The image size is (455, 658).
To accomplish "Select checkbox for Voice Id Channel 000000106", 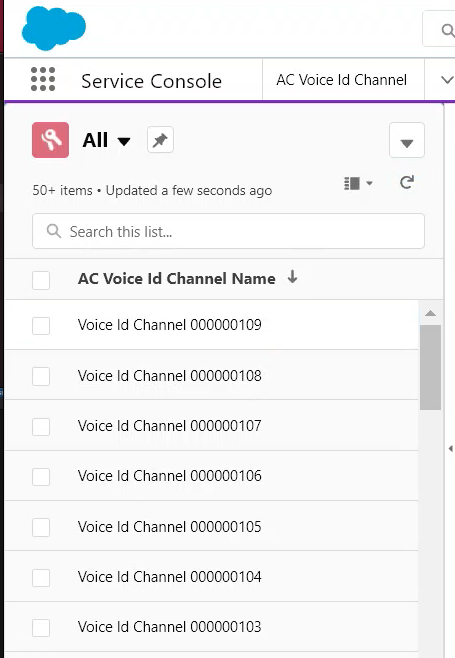I will point(41,477).
